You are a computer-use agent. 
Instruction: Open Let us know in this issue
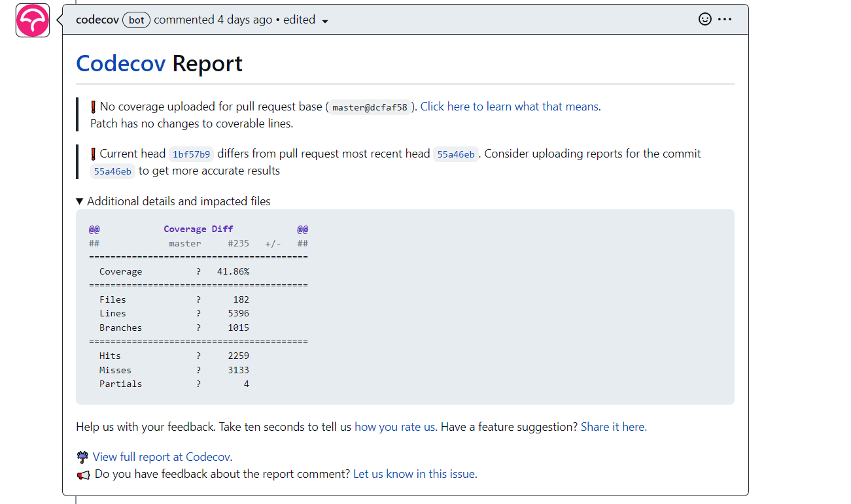click(x=414, y=474)
